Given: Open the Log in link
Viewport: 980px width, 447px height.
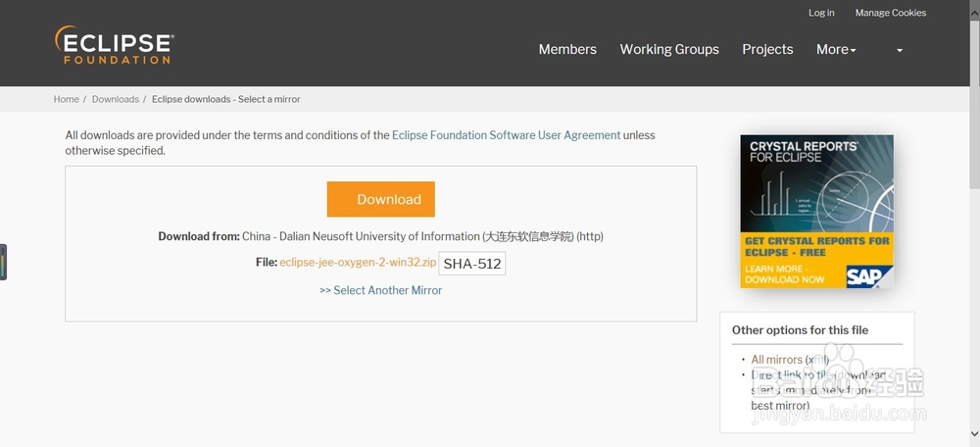Looking at the screenshot, I should [x=821, y=13].
